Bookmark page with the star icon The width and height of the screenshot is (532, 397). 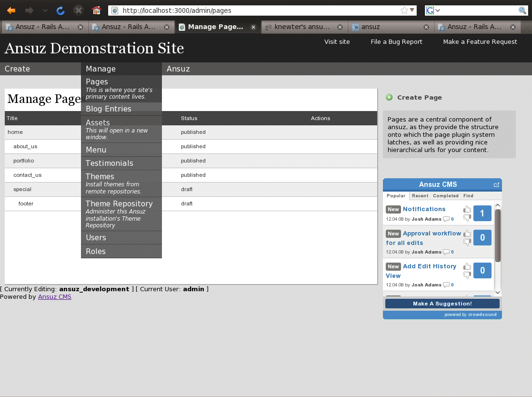(404, 10)
